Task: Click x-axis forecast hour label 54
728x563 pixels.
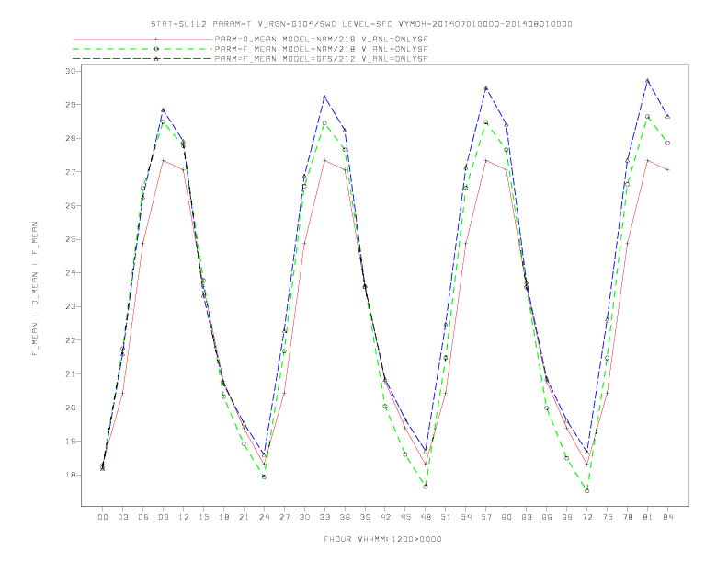Action: point(466,517)
